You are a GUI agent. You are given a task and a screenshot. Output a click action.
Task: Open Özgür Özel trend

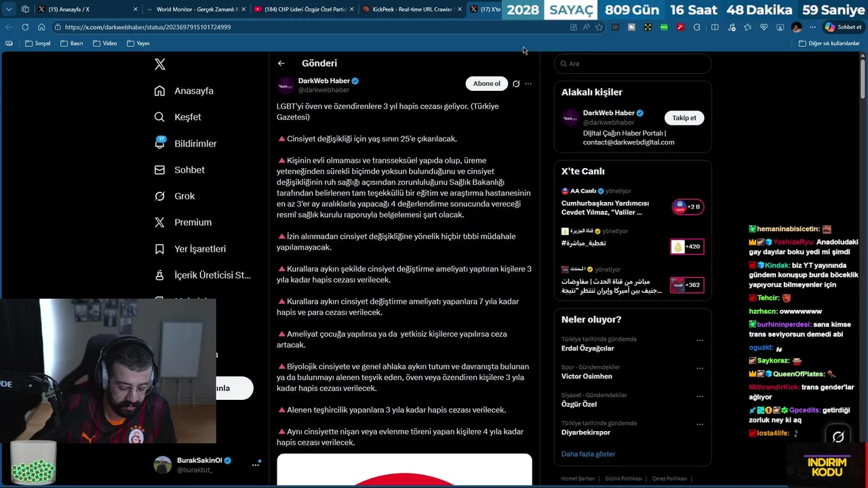579,404
